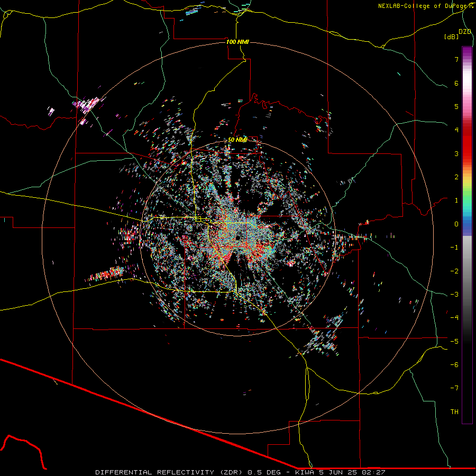Viewport: 476px width, 476px height.
Task: Click the 02:27 timestamp text
Action: click(373, 472)
